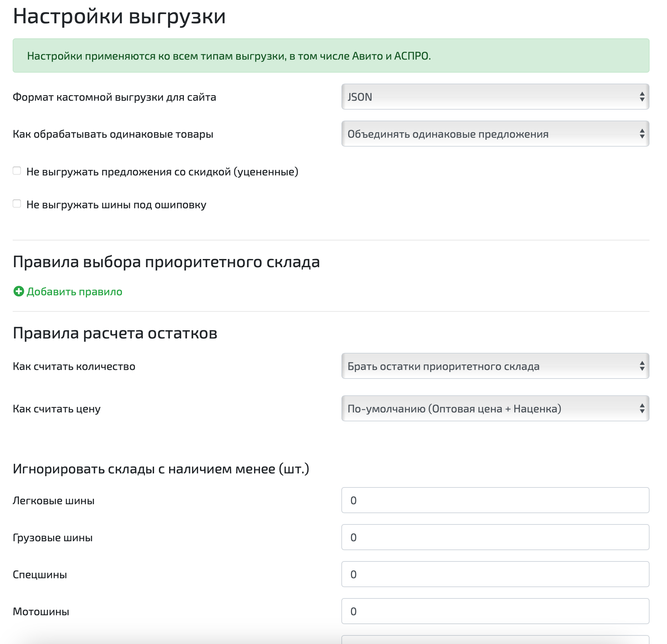Click 'Правила выбора приоритетного склада' heading
This screenshot has height=644, width=667.
tap(166, 262)
